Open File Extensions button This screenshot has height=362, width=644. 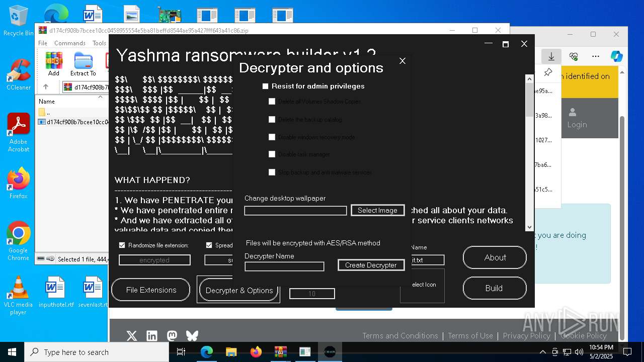coord(151,290)
